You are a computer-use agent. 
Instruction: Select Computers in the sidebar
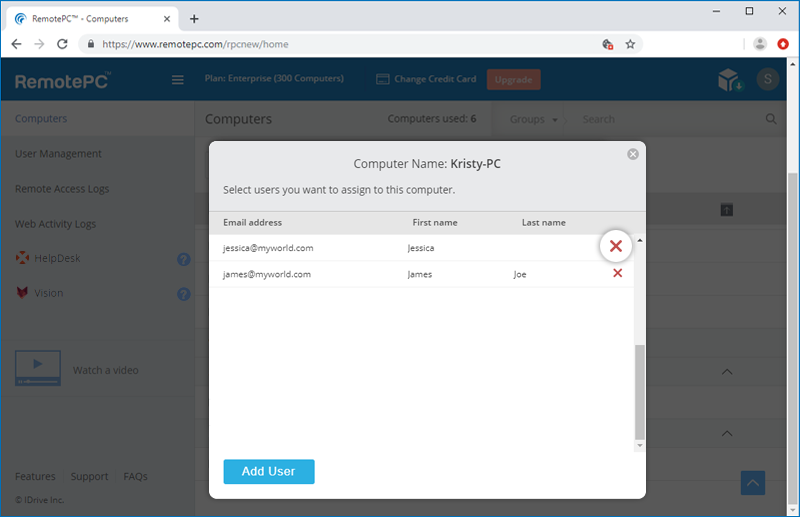point(41,118)
